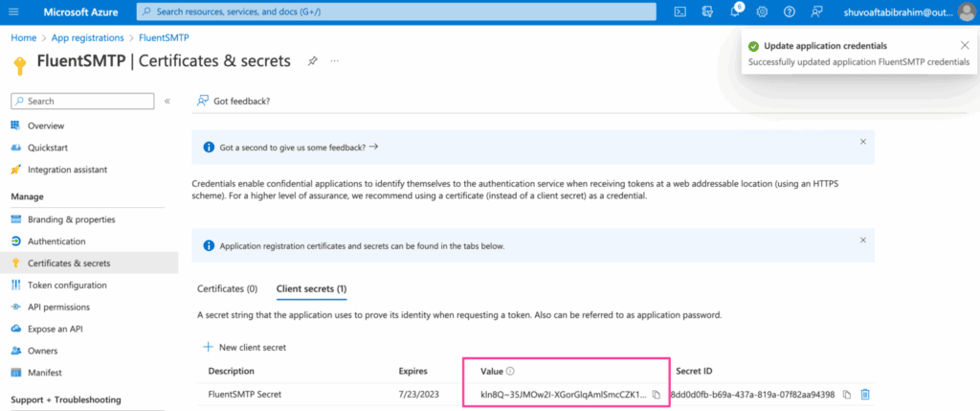Select the 7/23/2023 expiry cell
This screenshot has height=411, width=980.
418,395
